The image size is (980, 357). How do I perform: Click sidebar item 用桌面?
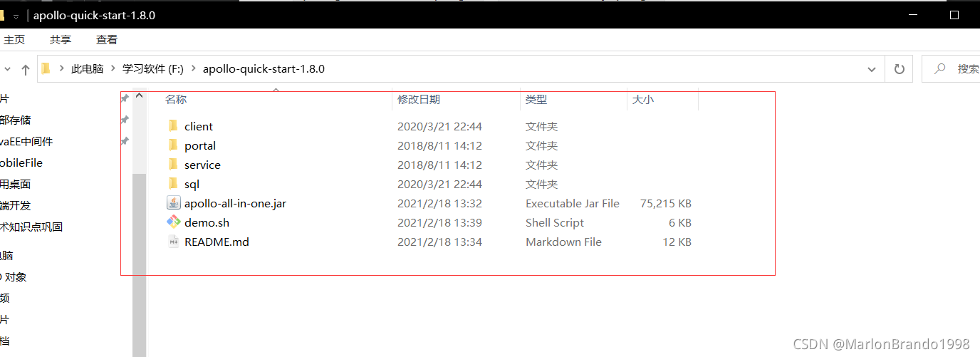pyautogui.click(x=16, y=184)
